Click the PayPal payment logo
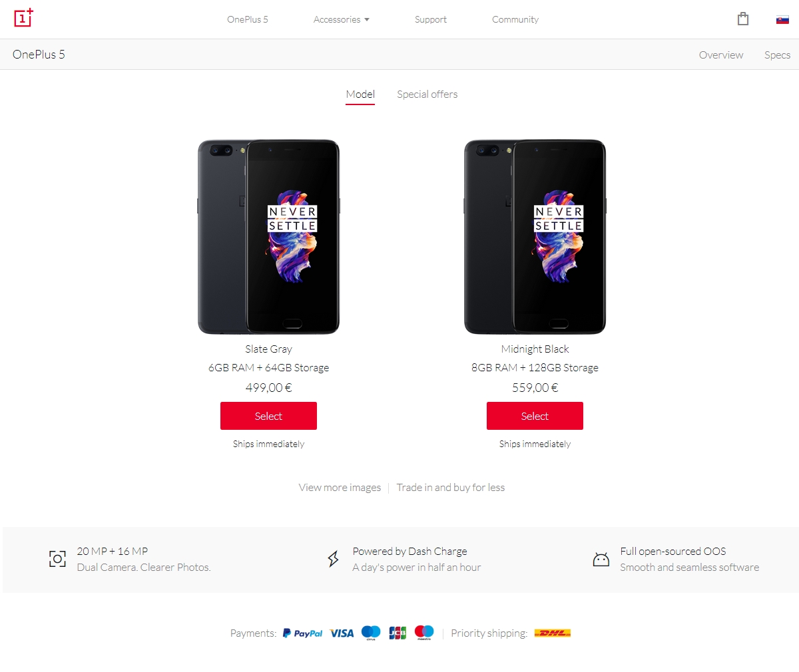Image resolution: width=799 pixels, height=672 pixels. pyautogui.click(x=302, y=633)
